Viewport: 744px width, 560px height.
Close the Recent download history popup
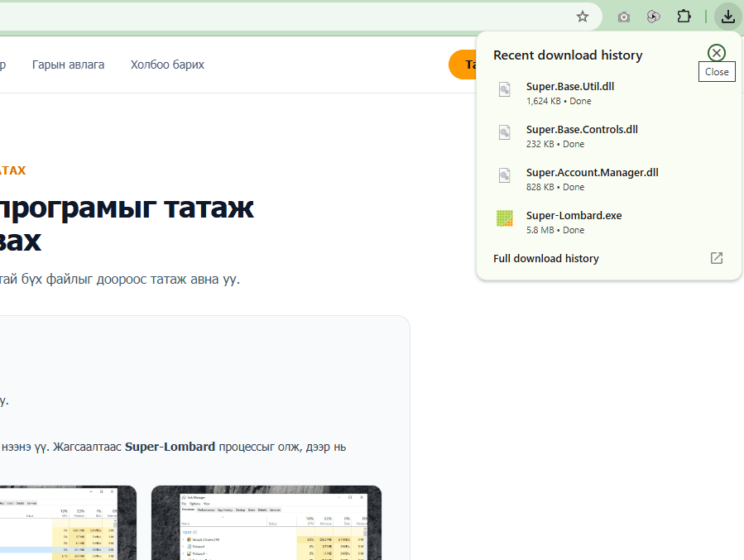pos(717,53)
